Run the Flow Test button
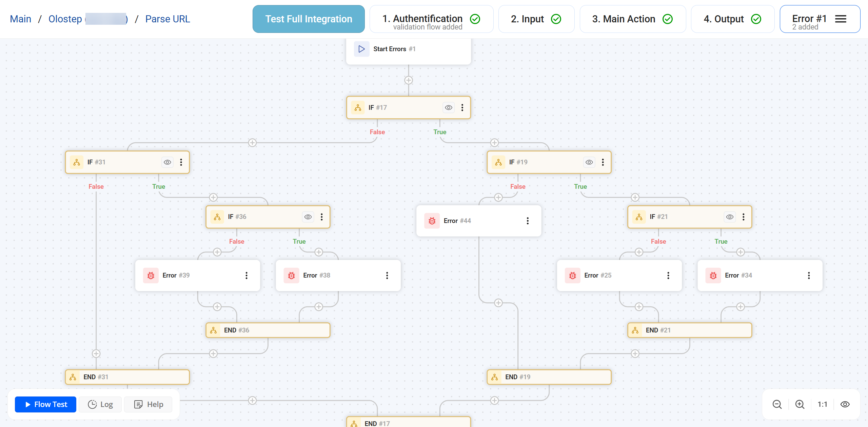 [x=46, y=404]
